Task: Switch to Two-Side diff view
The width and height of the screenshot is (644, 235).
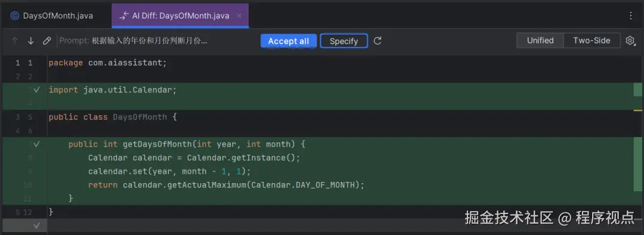Action: (x=592, y=41)
